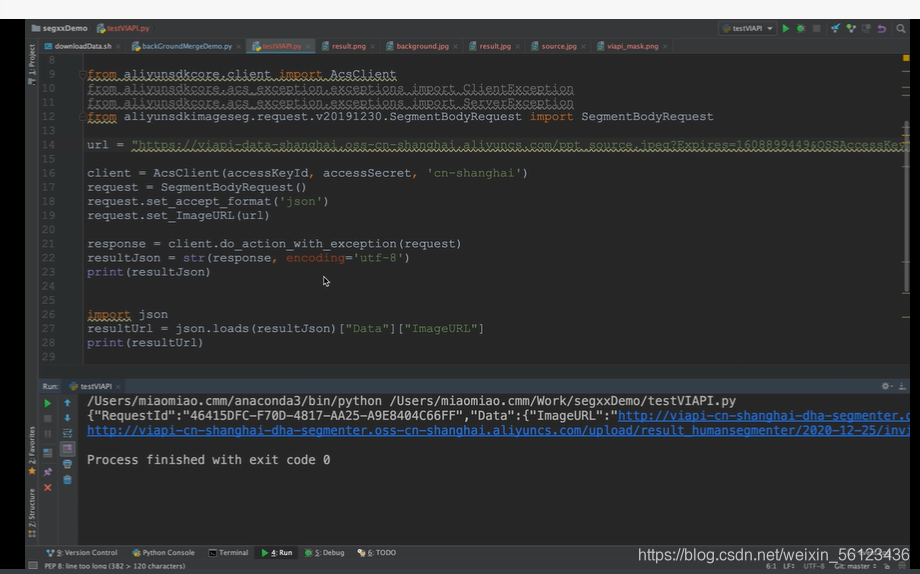
Task: Click the print icon in Run console
Action: (x=67, y=464)
